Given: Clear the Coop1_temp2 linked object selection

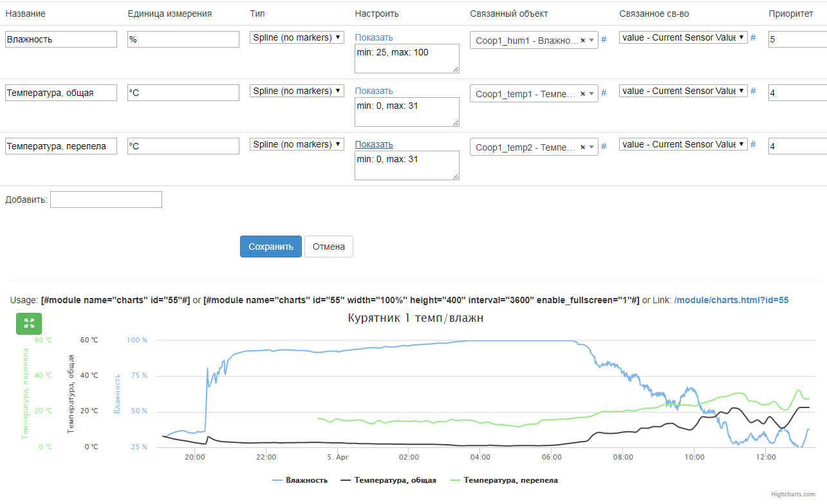Looking at the screenshot, I should (582, 147).
